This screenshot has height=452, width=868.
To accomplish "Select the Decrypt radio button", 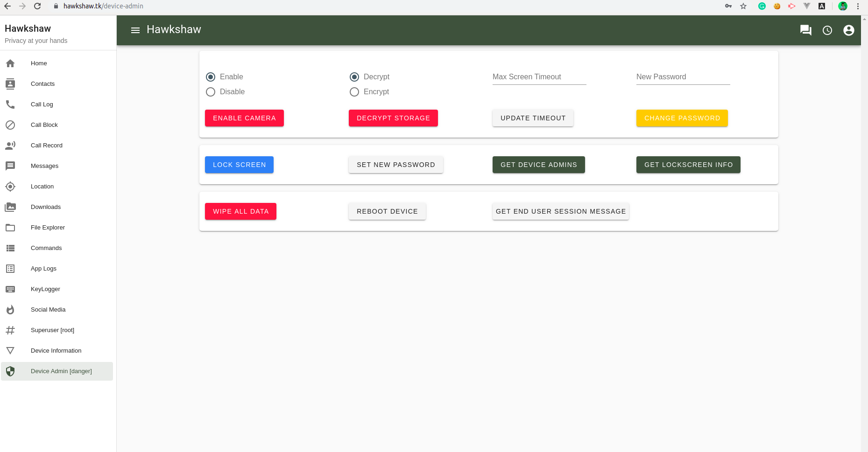I will [x=354, y=76].
